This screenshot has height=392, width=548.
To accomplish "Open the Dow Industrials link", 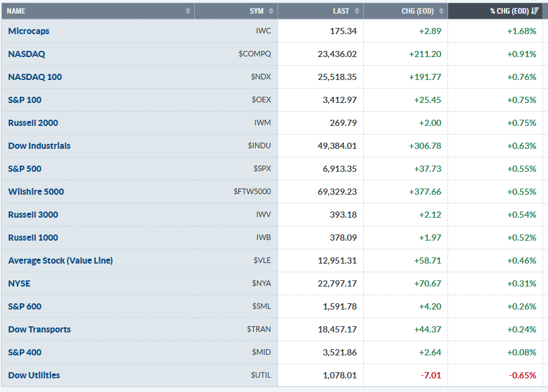I will coord(39,146).
